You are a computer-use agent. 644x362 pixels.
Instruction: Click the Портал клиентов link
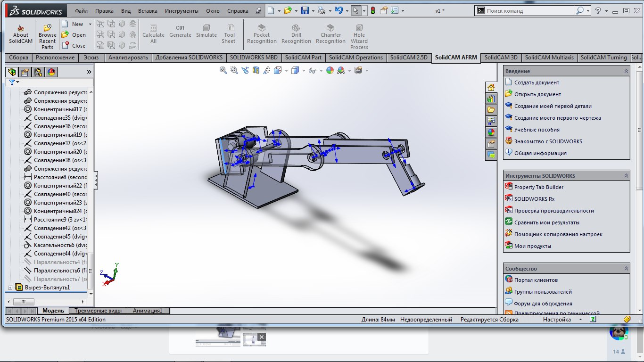coord(536,280)
